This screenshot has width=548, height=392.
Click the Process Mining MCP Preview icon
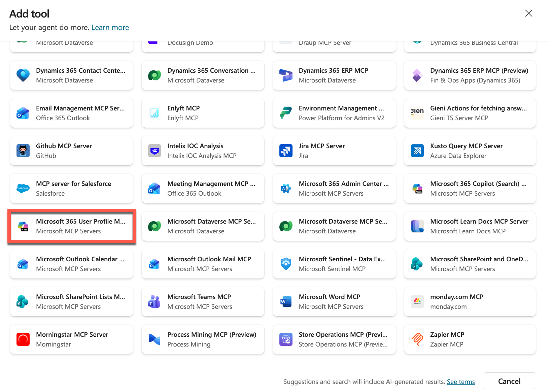click(x=154, y=339)
